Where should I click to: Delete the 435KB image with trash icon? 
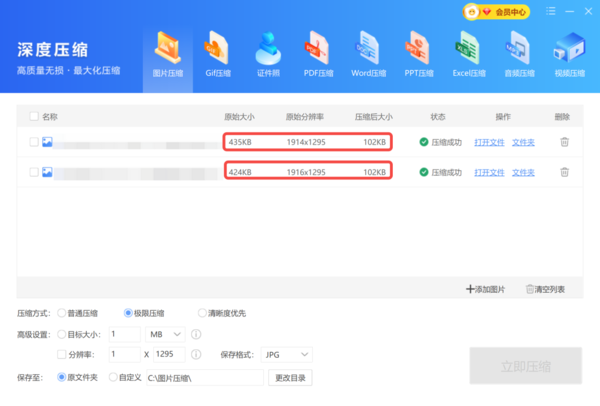click(564, 142)
